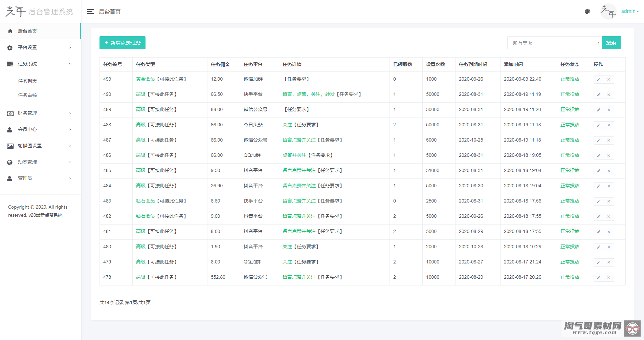Screen dimensions: 644x340
Task: Delete task 478 with the X icon
Action: [x=609, y=278]
